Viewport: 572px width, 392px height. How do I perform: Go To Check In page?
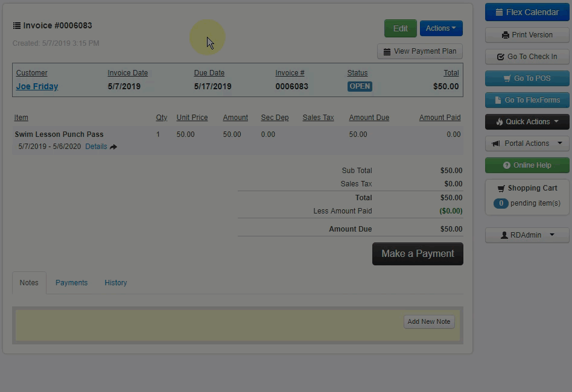pos(527,57)
